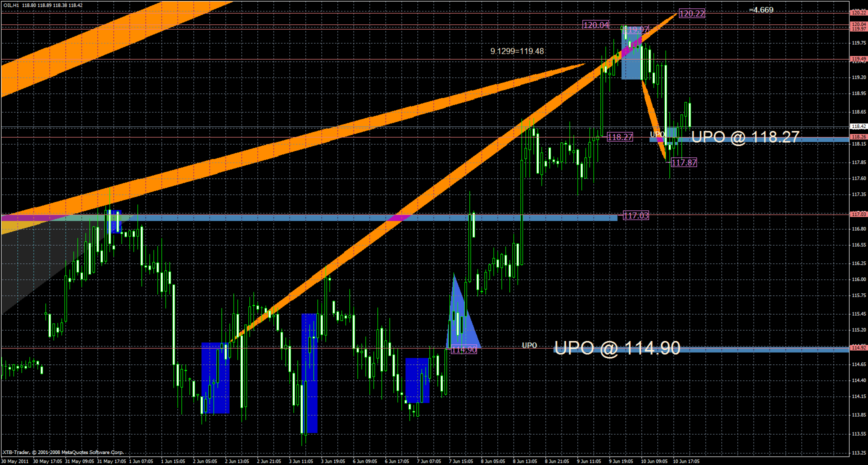Select the 120.22 price tag label
This screenshot has width=868, height=465.
coord(691,14)
